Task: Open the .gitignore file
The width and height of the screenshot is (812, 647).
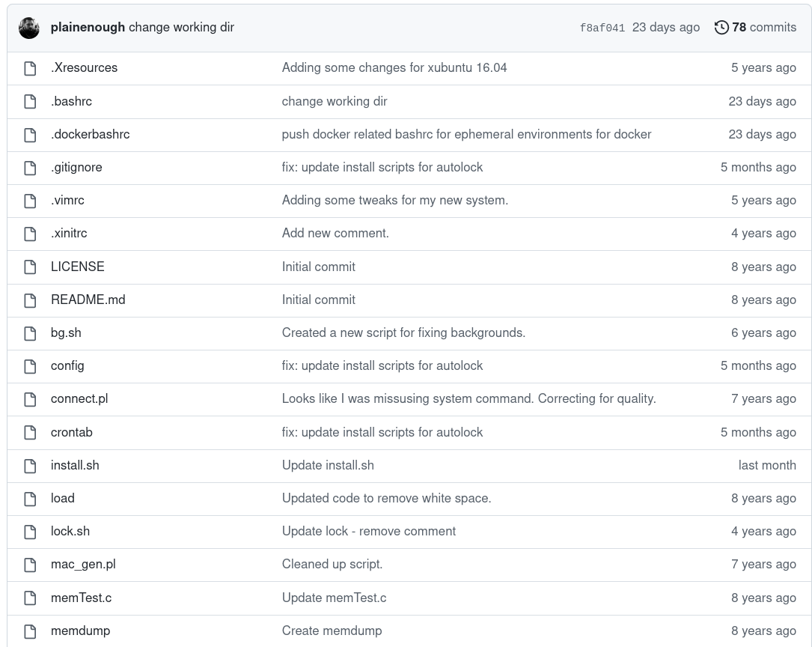Action: 76,167
